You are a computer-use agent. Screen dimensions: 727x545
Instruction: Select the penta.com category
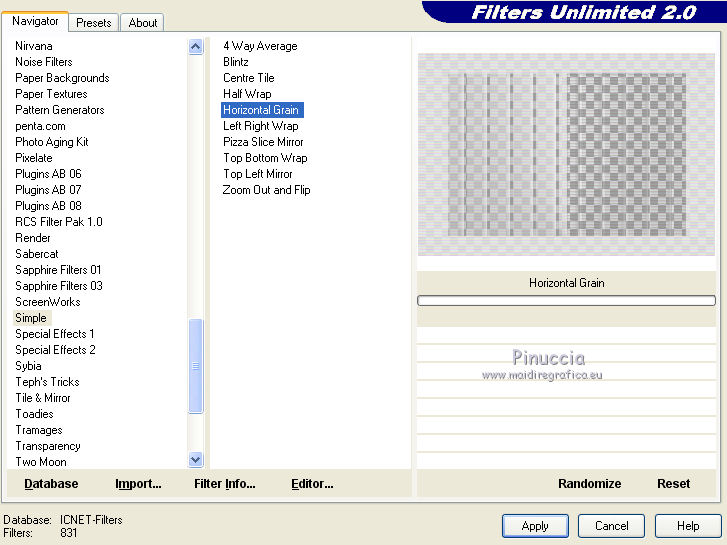coord(40,126)
